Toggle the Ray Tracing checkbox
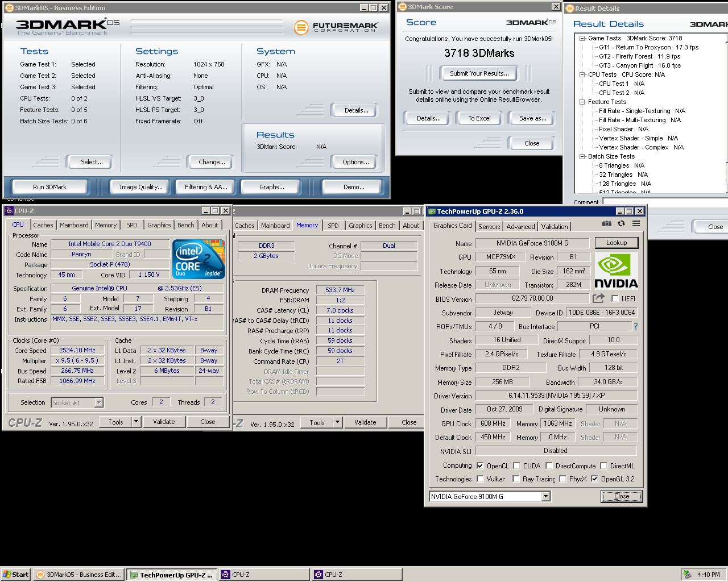Viewport: 728px width, 582px height. (516, 479)
